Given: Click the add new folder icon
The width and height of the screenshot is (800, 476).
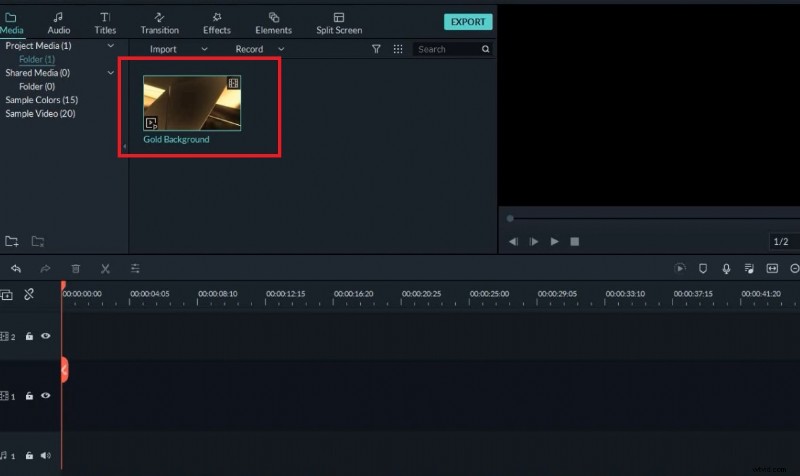Looking at the screenshot, I should point(12,241).
